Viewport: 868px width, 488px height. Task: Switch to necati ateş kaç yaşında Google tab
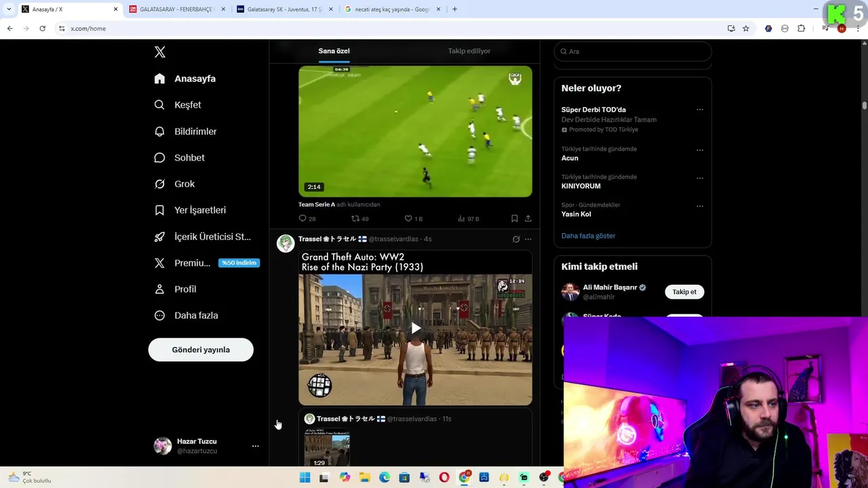pos(392,9)
